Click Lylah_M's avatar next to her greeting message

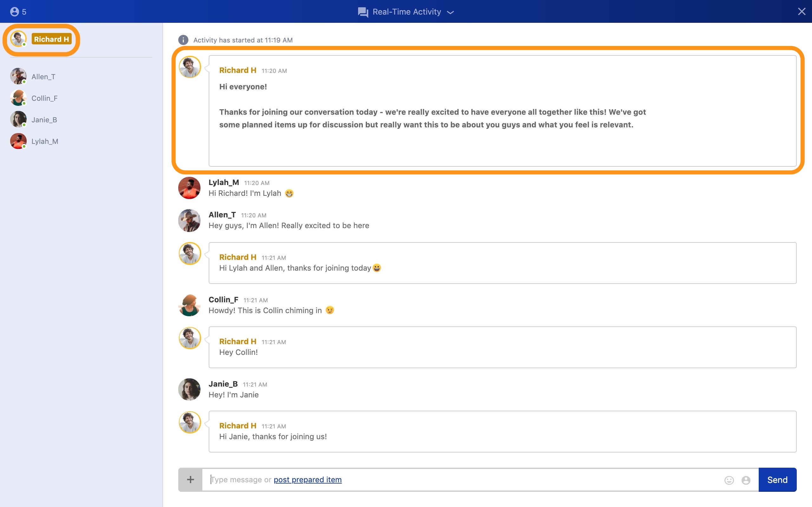(x=189, y=188)
